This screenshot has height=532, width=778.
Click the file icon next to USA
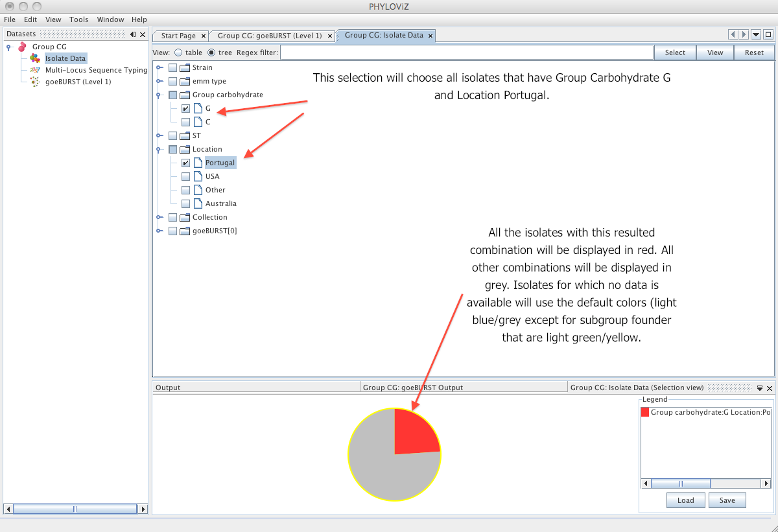tap(198, 176)
